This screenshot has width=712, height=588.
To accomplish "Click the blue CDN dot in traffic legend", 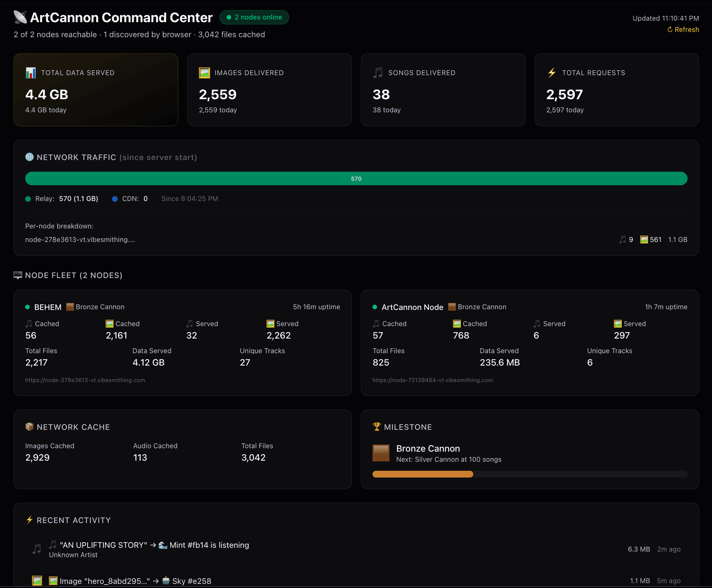I will [115, 199].
